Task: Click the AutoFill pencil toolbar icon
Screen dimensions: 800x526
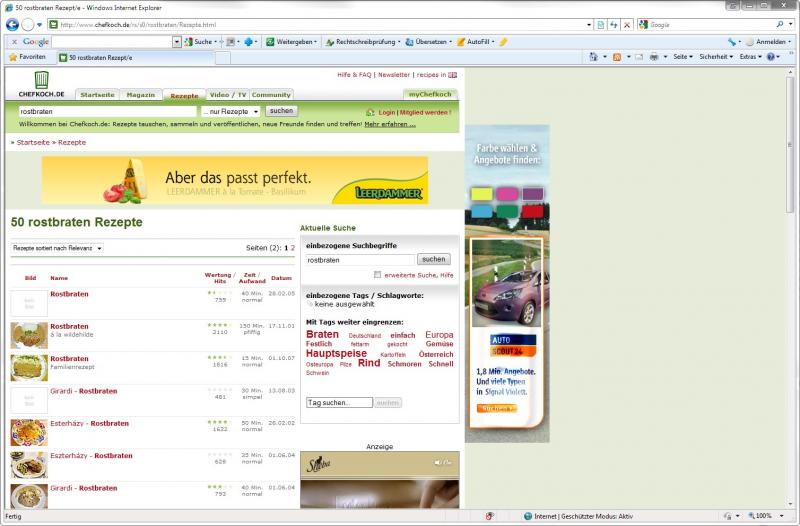Action: pyautogui.click(x=461, y=42)
